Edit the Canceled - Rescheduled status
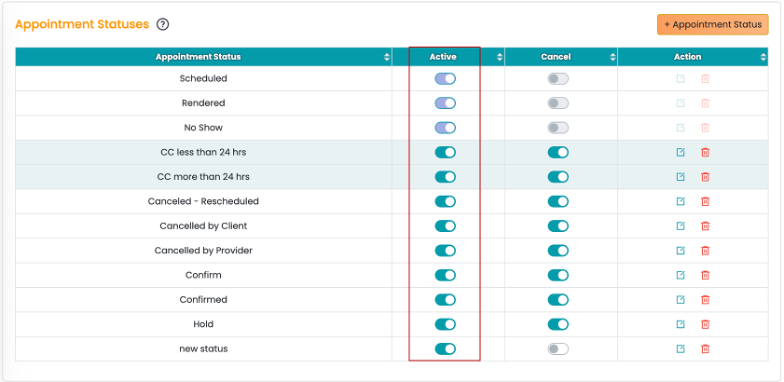 680,201
